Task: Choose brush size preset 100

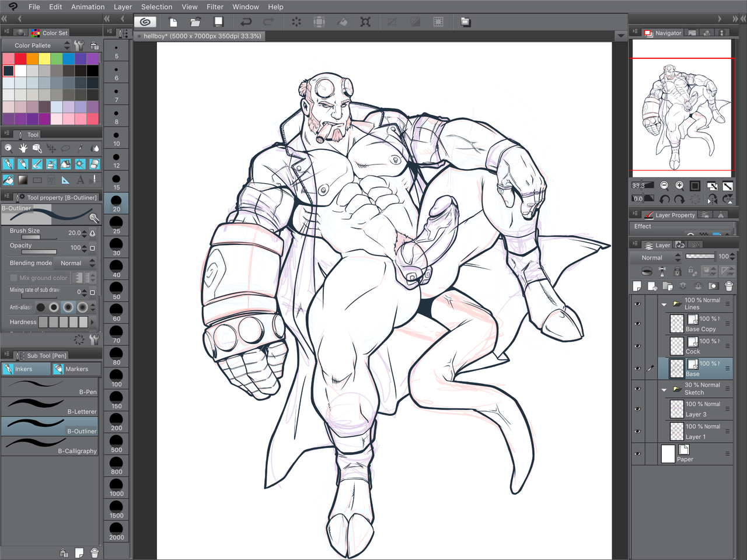Action: click(x=117, y=378)
